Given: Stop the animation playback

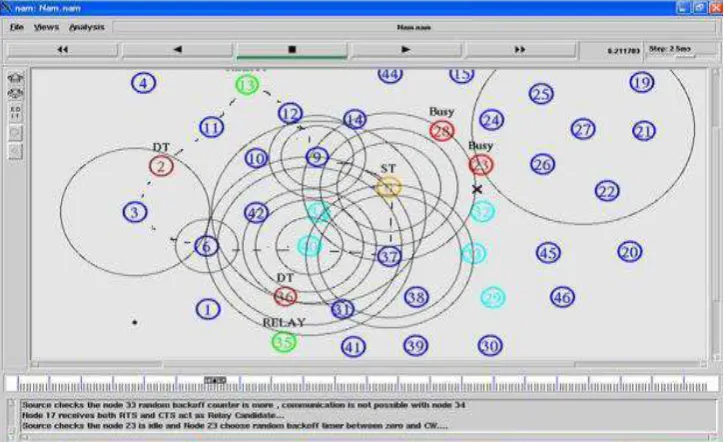Looking at the screenshot, I should pos(292,49).
